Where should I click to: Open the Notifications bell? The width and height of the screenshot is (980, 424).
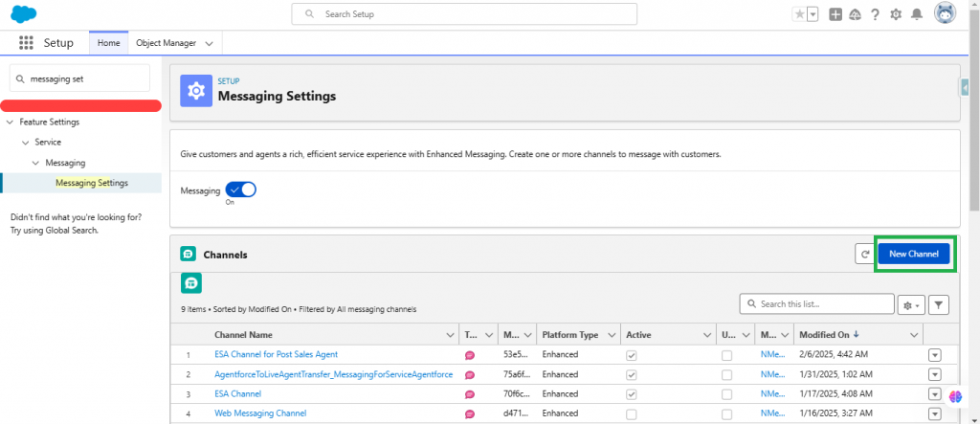point(916,14)
